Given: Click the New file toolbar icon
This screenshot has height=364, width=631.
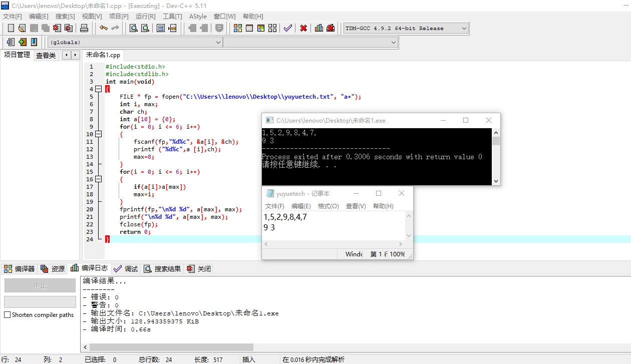Looking at the screenshot, I should (x=11, y=28).
